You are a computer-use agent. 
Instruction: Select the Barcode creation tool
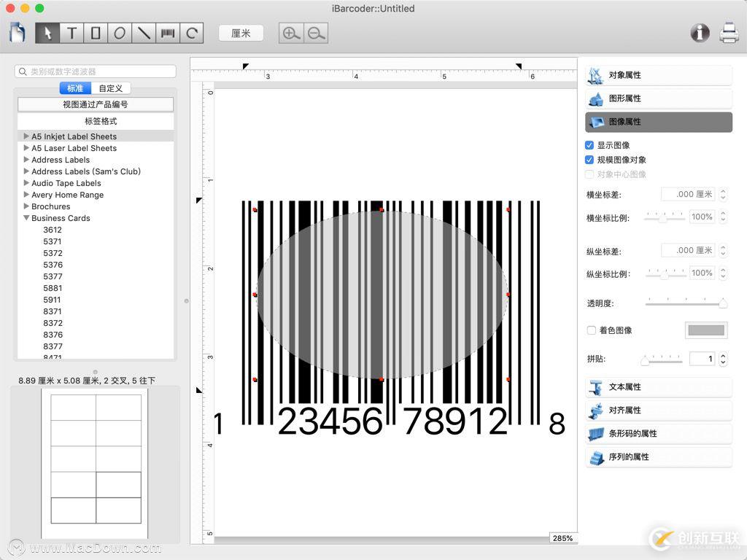click(167, 33)
